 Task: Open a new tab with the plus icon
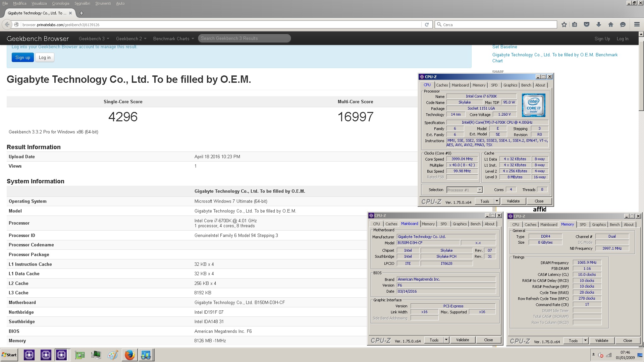pyautogui.click(x=81, y=13)
